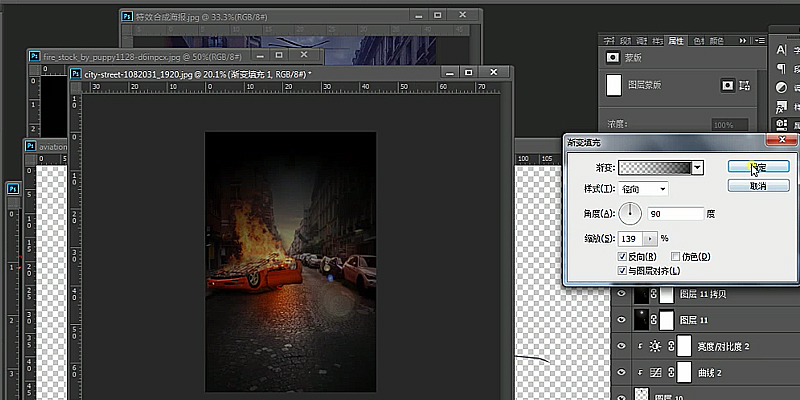This screenshot has width=800, height=400.
Task: Select the pixel mask button in Properties
Action: point(727,86)
